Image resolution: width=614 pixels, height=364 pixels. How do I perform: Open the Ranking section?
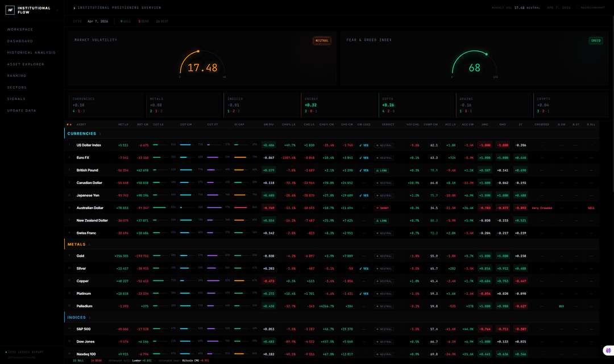(x=16, y=76)
